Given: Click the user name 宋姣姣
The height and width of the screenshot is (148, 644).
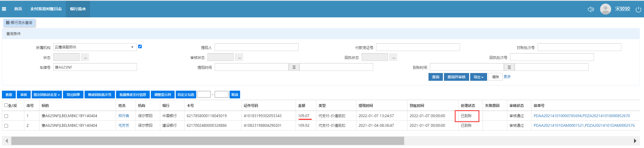Looking at the screenshot, I should [x=623, y=9].
